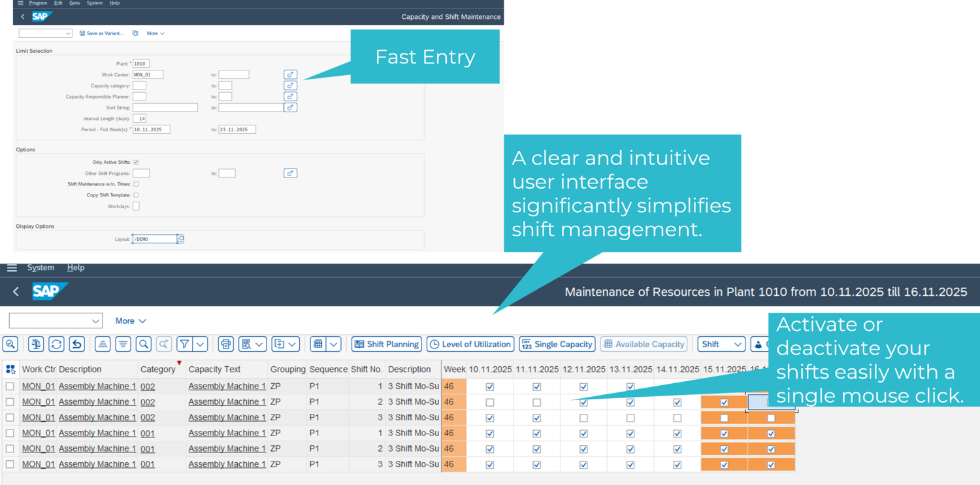Click the Period start date field

(152, 130)
